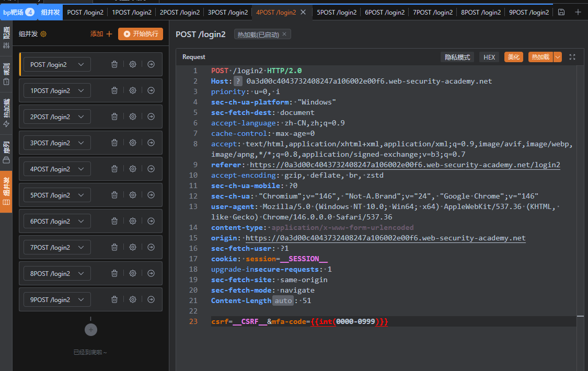Toggle the 美化 beautify option

(514, 57)
